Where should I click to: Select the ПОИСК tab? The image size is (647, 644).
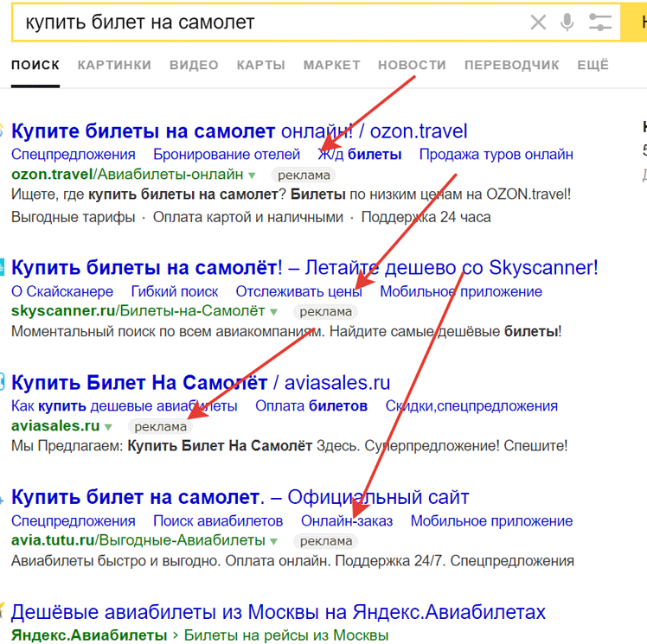tap(35, 65)
